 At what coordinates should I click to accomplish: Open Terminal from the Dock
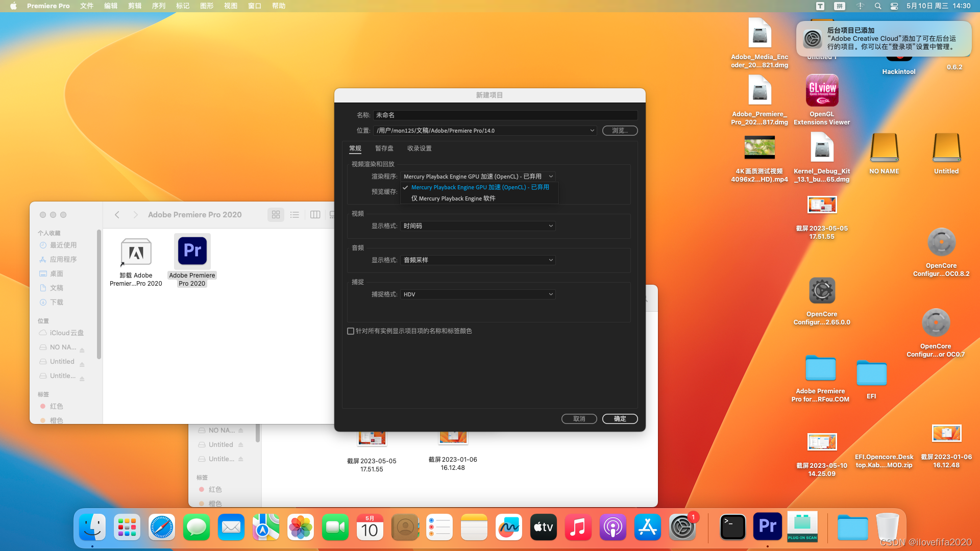(732, 527)
